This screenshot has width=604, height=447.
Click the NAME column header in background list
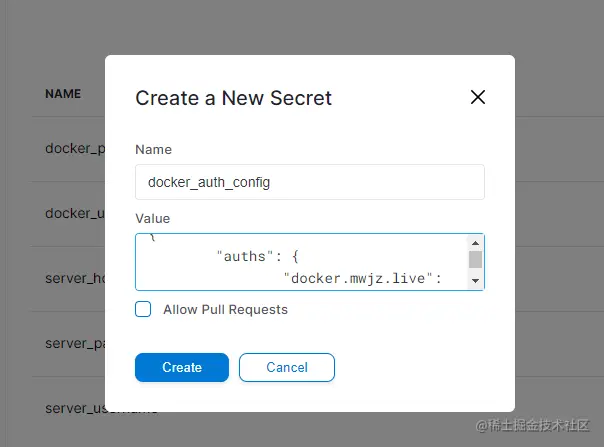point(63,94)
